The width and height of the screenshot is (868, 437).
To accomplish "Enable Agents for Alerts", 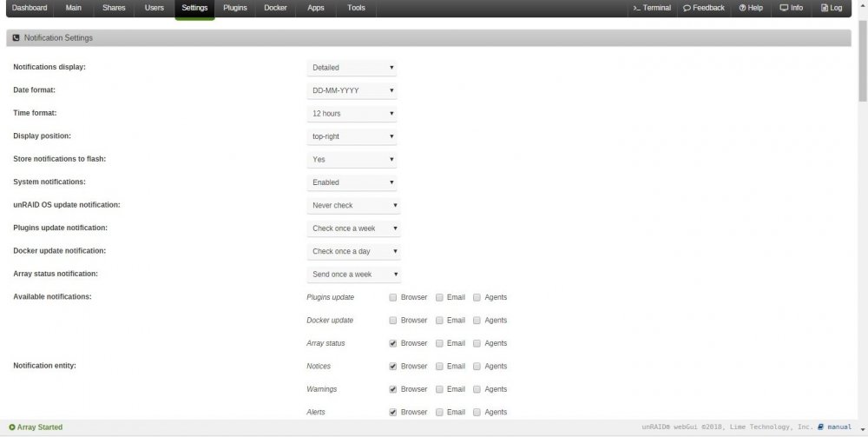I will (477, 412).
